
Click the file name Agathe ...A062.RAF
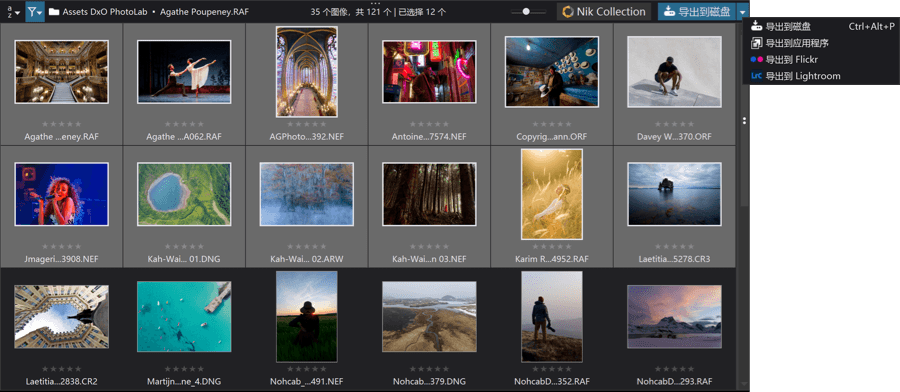pyautogui.click(x=184, y=137)
